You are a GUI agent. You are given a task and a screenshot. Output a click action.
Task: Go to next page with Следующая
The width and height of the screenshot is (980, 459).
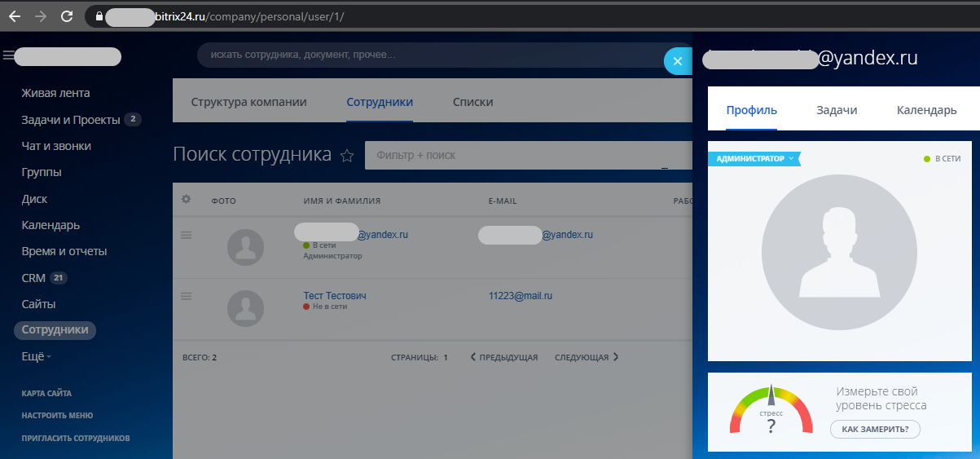pyautogui.click(x=587, y=357)
